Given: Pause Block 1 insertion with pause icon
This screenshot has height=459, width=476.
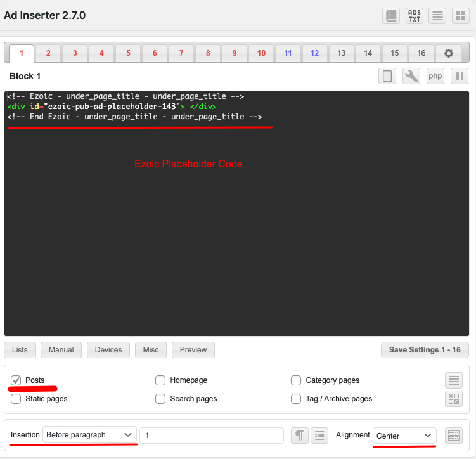Looking at the screenshot, I should (459, 76).
